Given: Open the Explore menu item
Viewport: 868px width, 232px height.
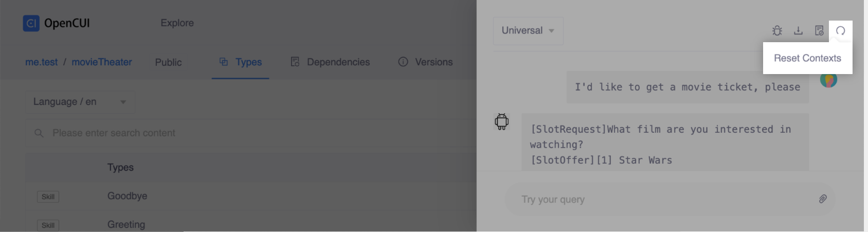Looking at the screenshot, I should click(177, 23).
